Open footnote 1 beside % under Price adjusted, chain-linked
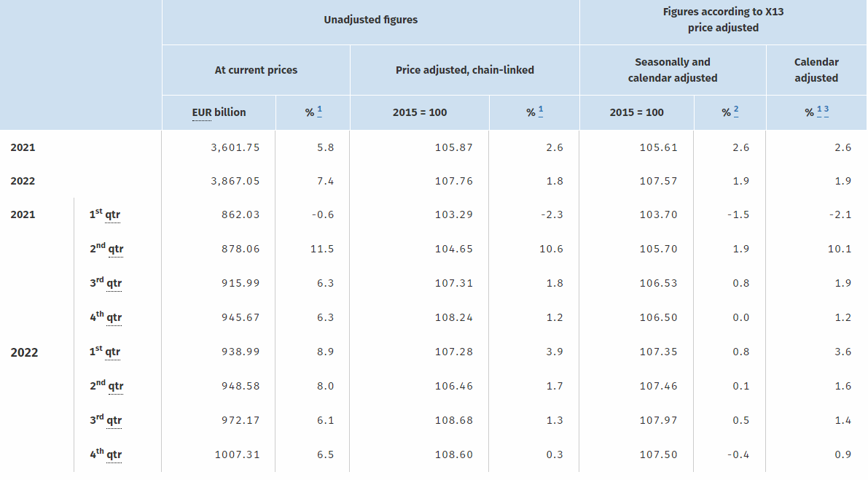The image size is (868, 480). point(541,112)
